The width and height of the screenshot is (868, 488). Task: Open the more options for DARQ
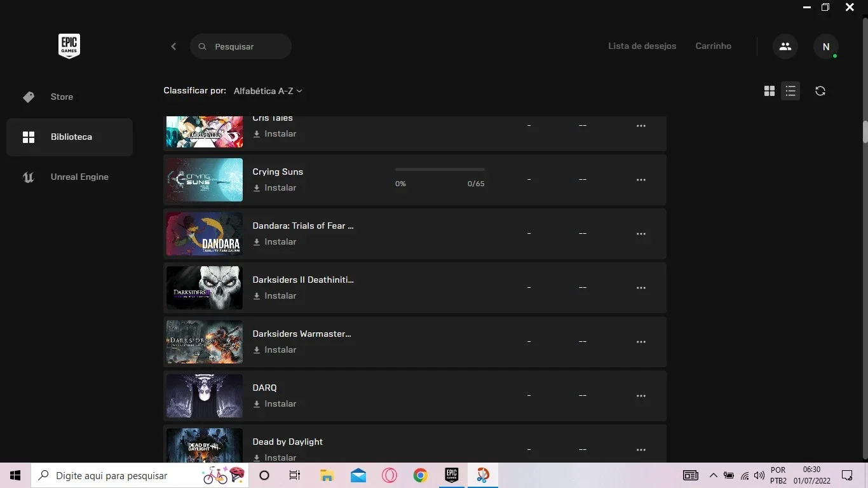[641, 396]
